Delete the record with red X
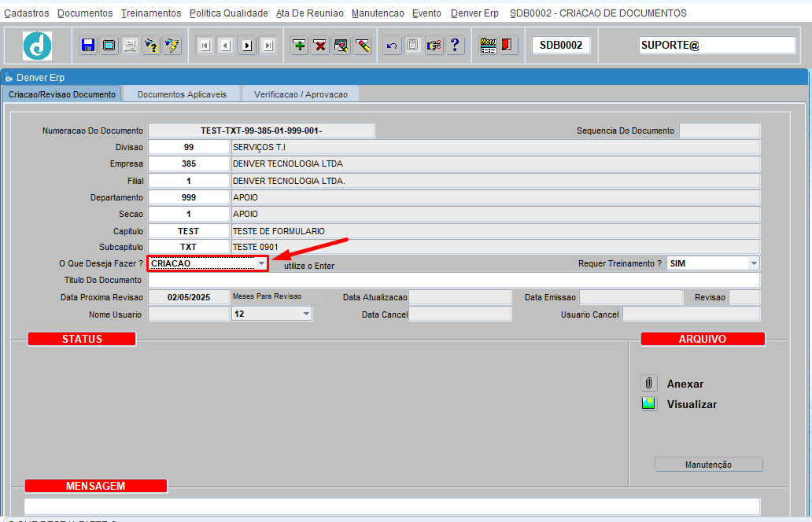This screenshot has height=522, width=812. [x=320, y=45]
